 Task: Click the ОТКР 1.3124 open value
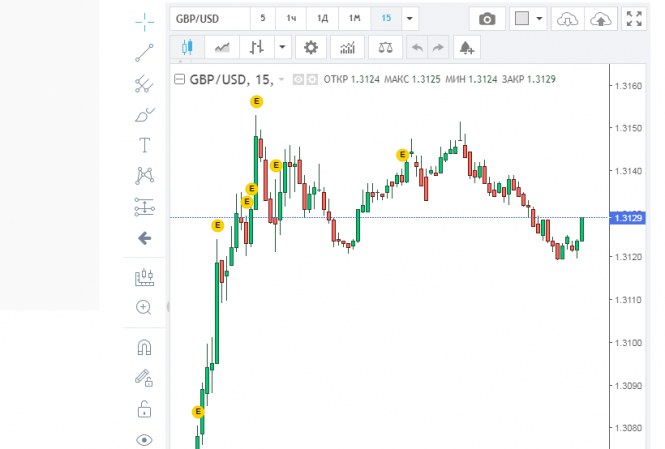point(352,79)
